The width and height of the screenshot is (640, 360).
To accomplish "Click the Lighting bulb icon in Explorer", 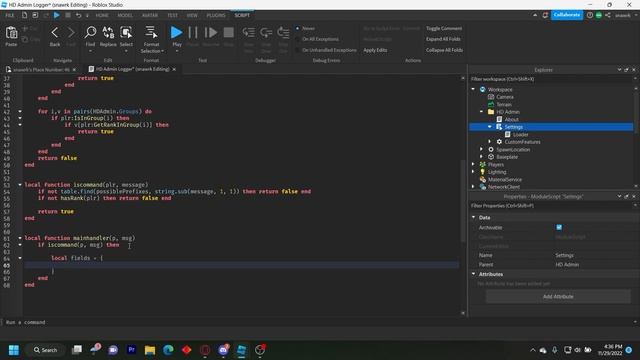I will click(483, 172).
